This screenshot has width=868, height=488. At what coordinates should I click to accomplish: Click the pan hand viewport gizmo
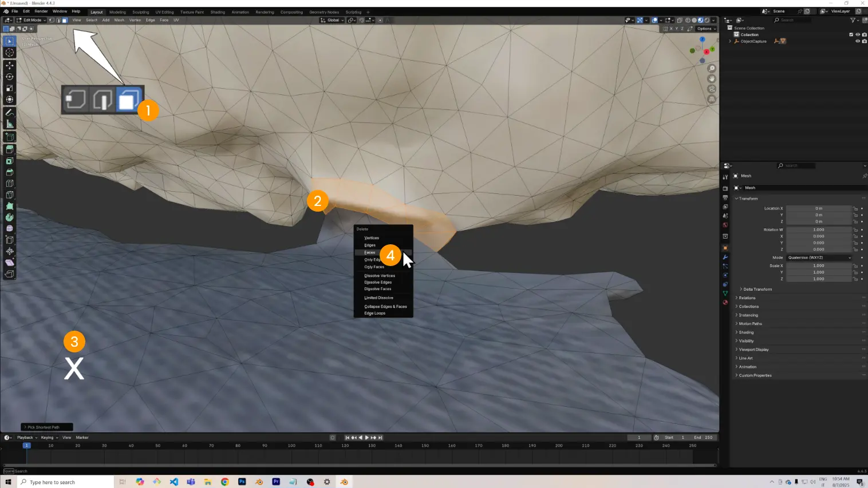tap(712, 79)
